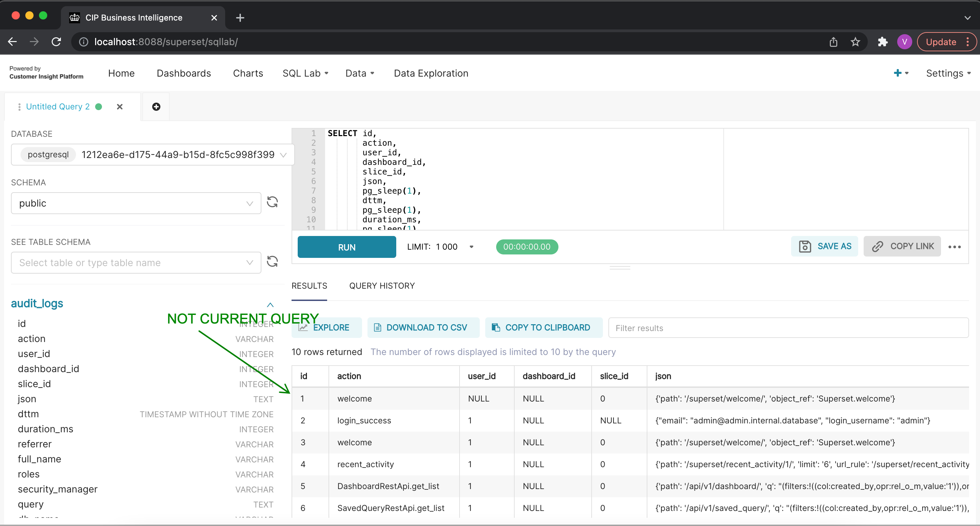Click the browser share icon

[833, 42]
